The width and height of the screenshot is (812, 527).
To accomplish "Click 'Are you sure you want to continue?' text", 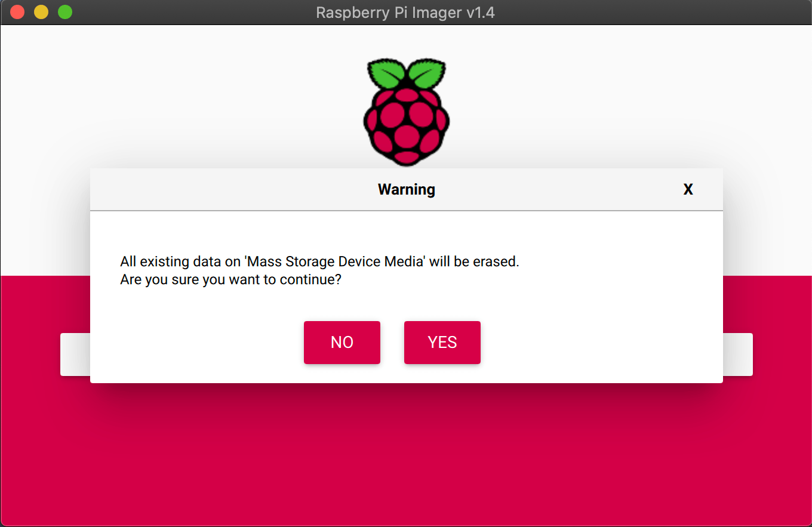I will [230, 279].
